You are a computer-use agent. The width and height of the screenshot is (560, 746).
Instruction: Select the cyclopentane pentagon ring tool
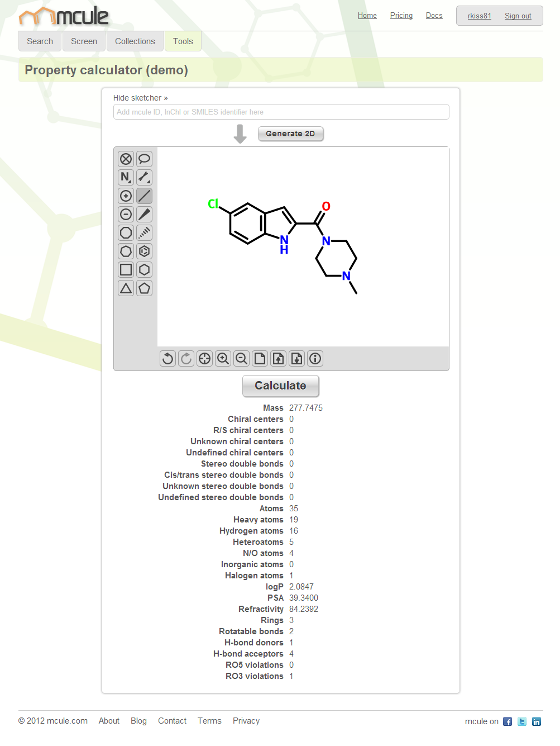click(x=144, y=288)
